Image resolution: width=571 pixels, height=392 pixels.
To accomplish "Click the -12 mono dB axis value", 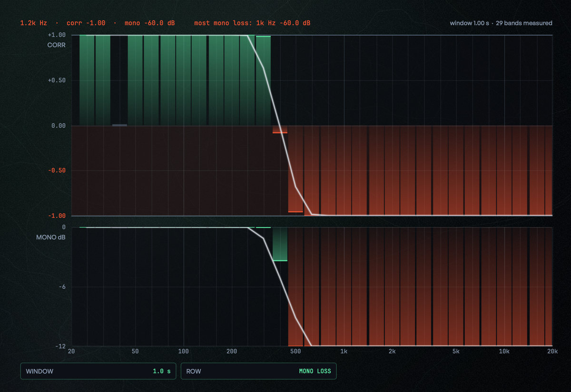I will click(60, 346).
